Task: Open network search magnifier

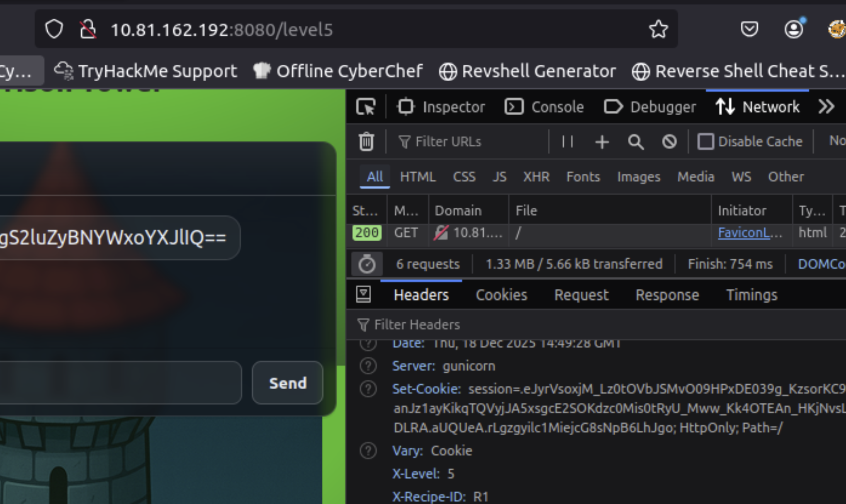Action: point(635,142)
